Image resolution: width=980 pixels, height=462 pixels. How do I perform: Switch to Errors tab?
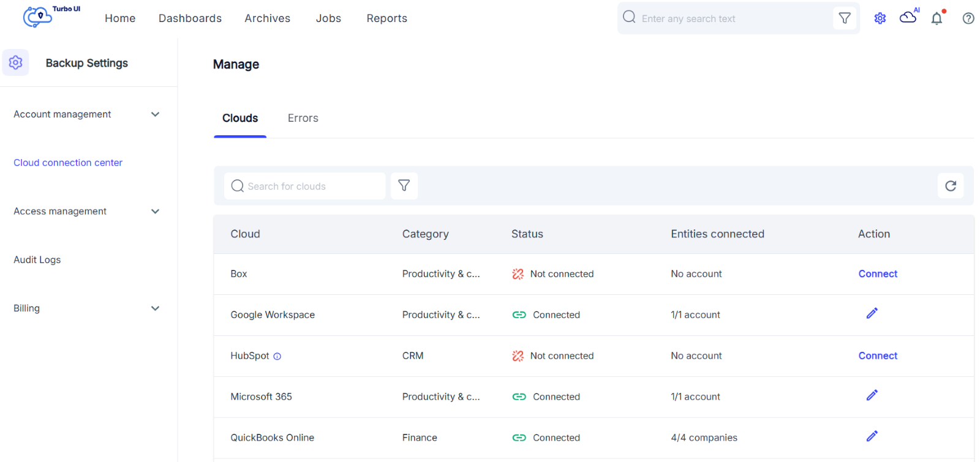point(303,118)
